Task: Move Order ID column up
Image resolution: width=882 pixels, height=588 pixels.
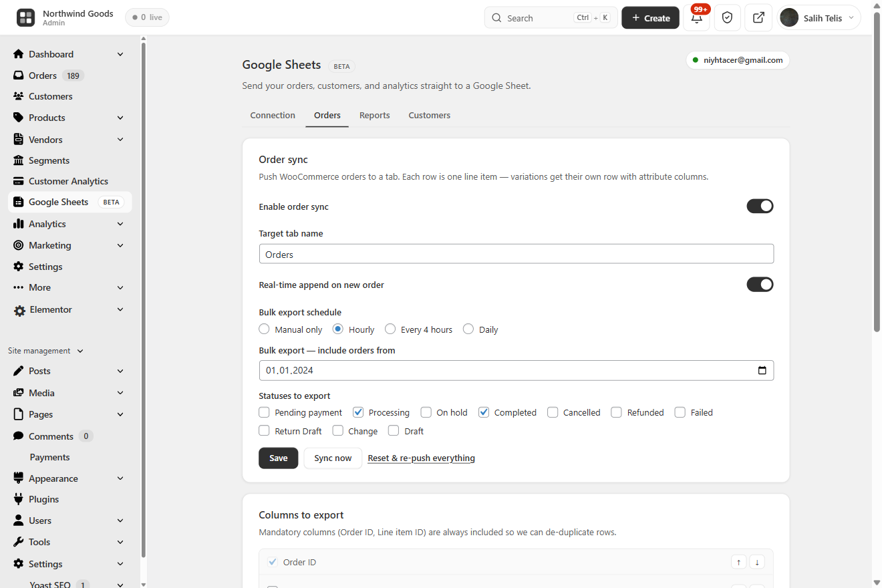Action: pos(738,562)
